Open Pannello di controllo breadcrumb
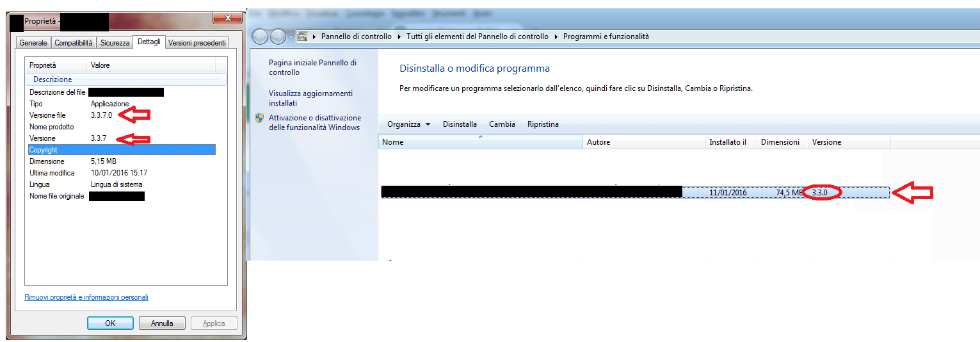The height and width of the screenshot is (342, 980). tap(356, 37)
